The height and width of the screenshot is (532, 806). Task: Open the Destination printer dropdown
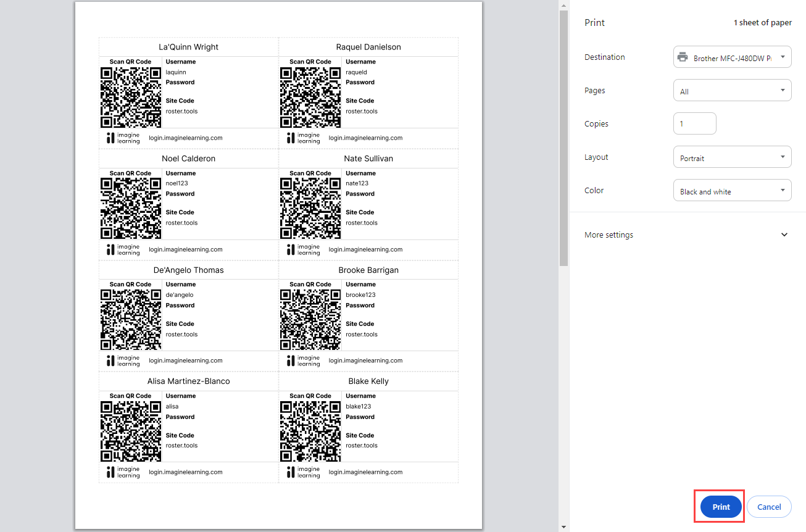point(732,56)
